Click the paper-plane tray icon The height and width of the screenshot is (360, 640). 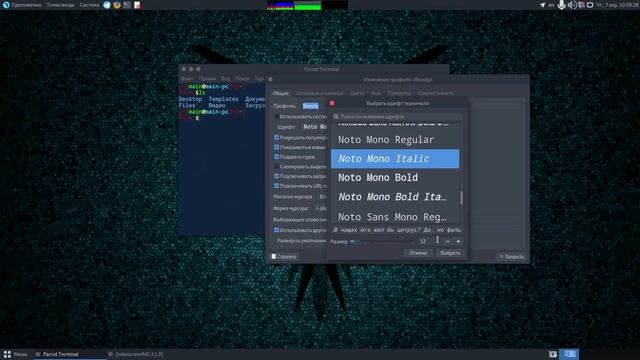click(542, 5)
